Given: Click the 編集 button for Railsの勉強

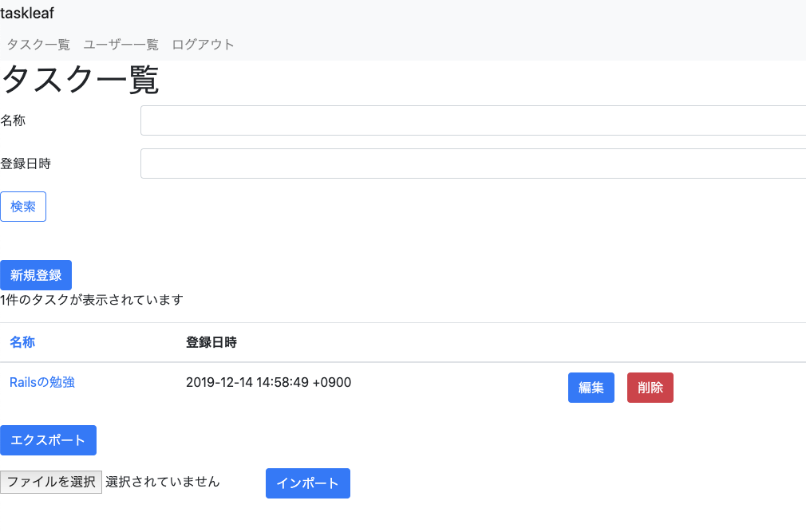Looking at the screenshot, I should tap(591, 388).
